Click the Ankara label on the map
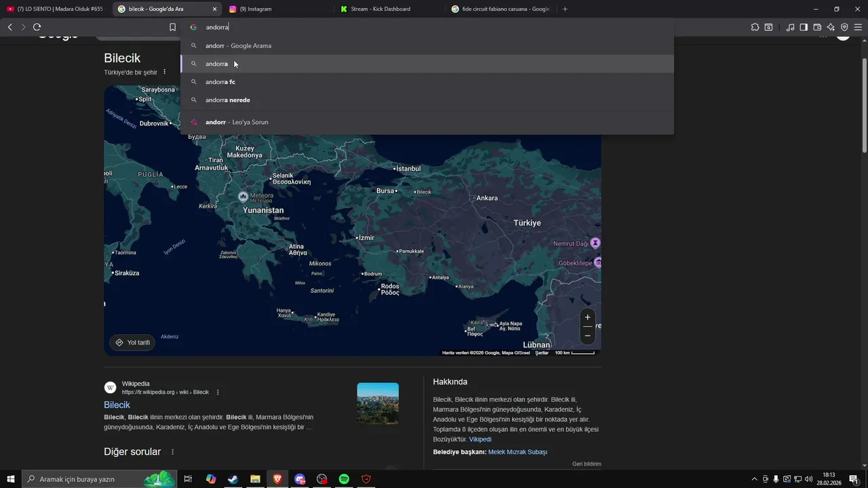The height and width of the screenshot is (488, 868). (487, 198)
